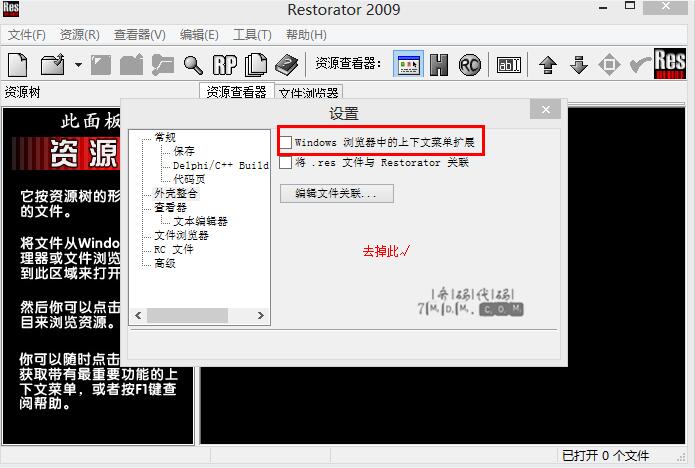Open the 编辑(E) menu
This screenshot has width=695, height=468.
point(199,35)
